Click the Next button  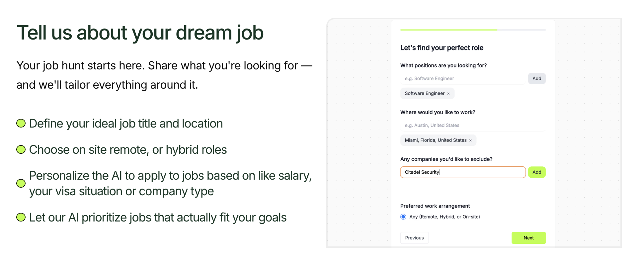(x=528, y=238)
